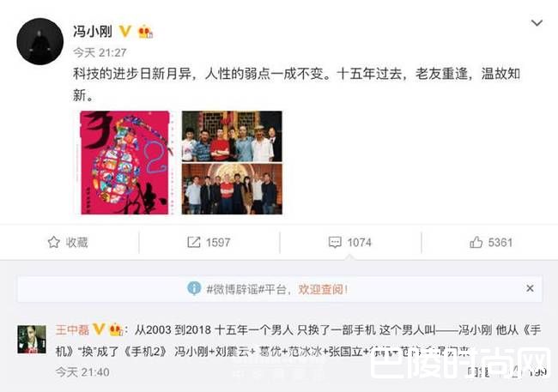The width and height of the screenshot is (558, 392).
Task: View the lower group photo thumbnail
Action: point(232,189)
